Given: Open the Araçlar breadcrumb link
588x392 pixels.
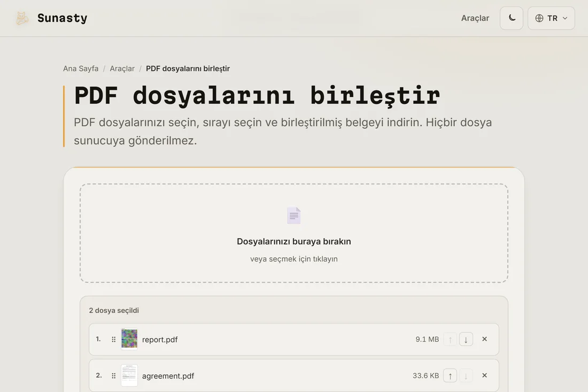Looking at the screenshot, I should [x=122, y=68].
